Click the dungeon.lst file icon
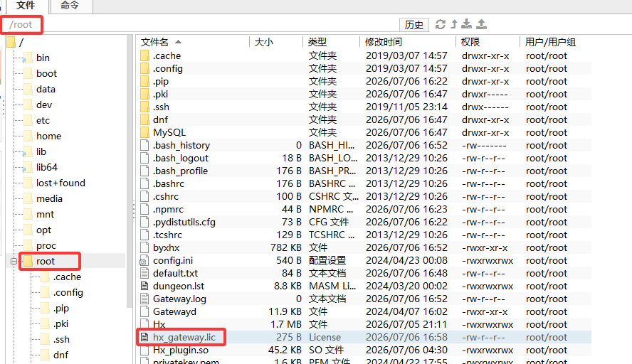This screenshot has width=632, height=364. 144,287
